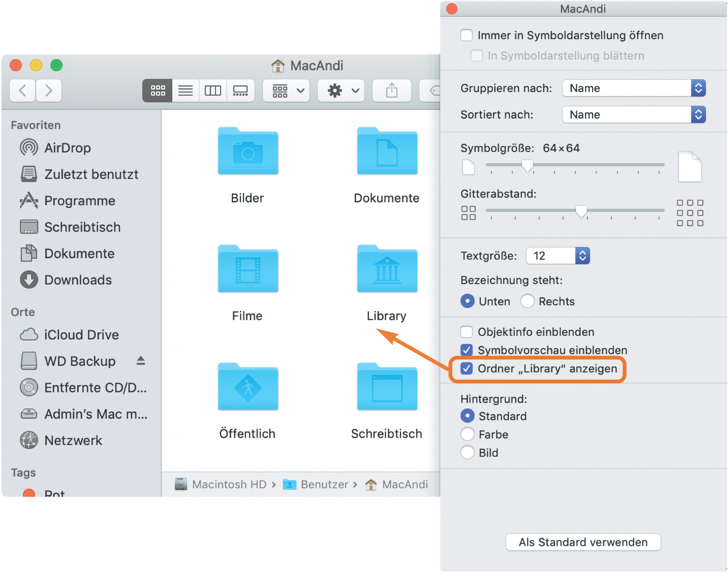Image resolution: width=728 pixels, height=573 pixels.
Task: Eject the WD Backup drive
Action: (141, 361)
